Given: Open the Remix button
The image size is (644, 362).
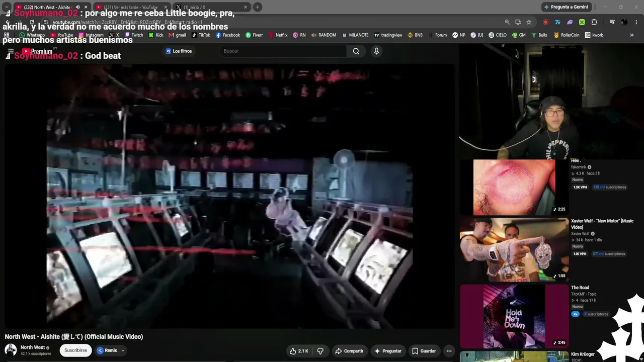Looking at the screenshot, I should [107, 350].
